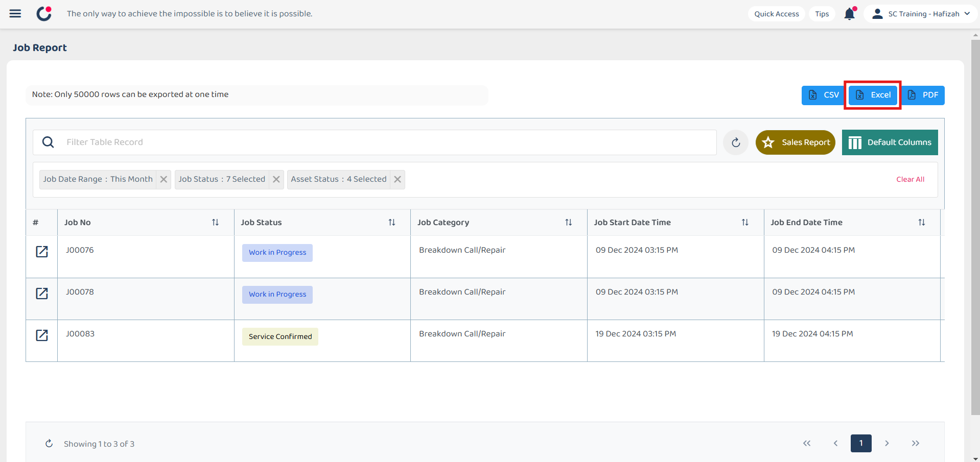This screenshot has height=462, width=980.
Task: Click Clear All filters link
Action: pyautogui.click(x=910, y=179)
